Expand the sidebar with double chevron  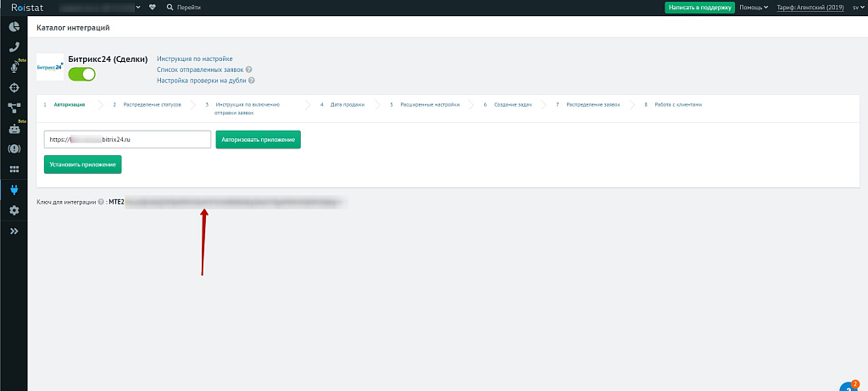14,231
